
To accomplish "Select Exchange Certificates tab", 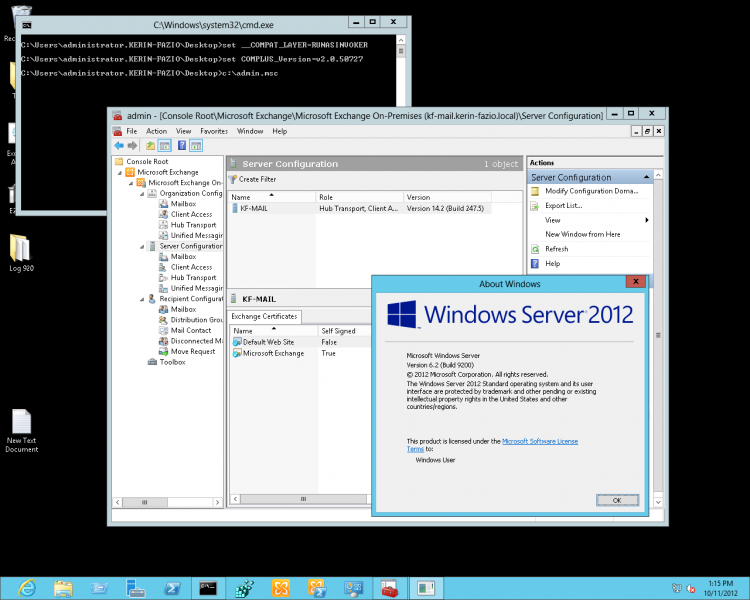I will (264, 317).
